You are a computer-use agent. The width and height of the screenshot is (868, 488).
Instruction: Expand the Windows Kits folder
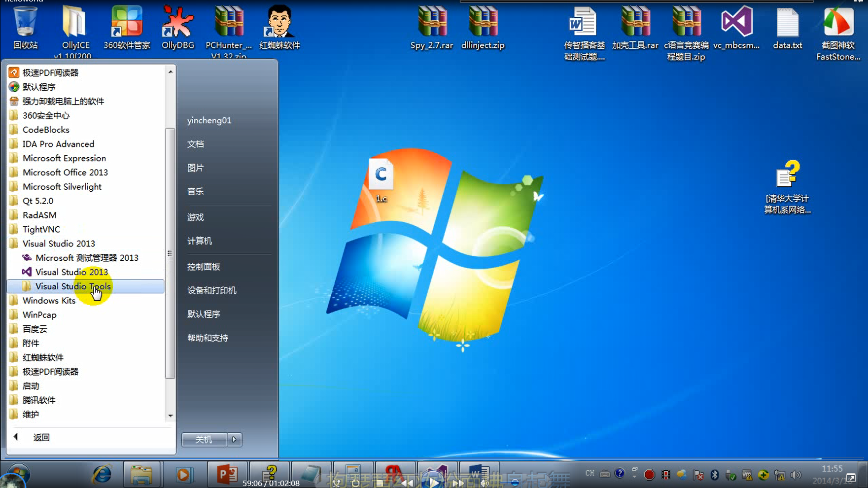point(86,301)
